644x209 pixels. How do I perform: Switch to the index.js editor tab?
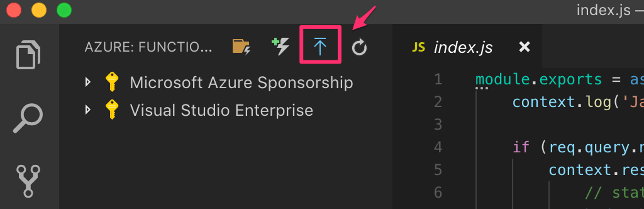click(x=463, y=47)
